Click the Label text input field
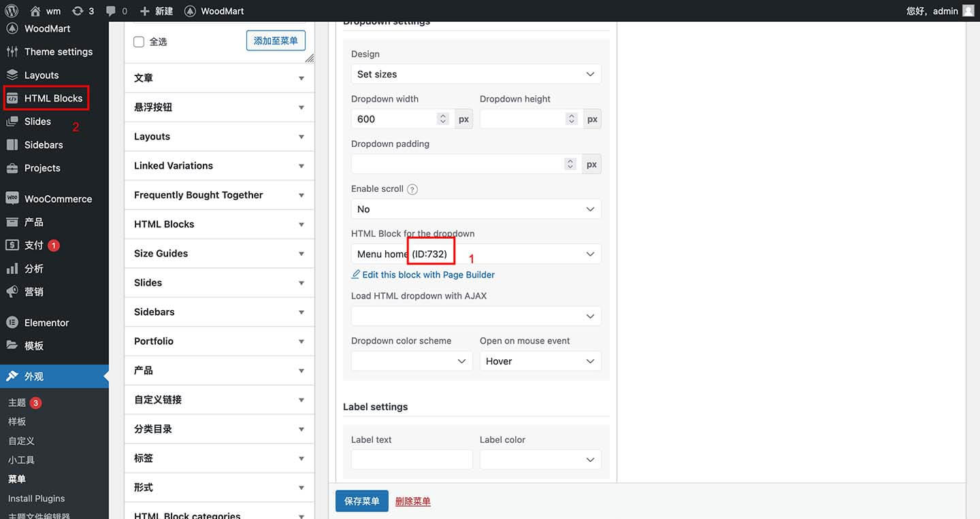Screen dimensions: 980x519 pyautogui.click(x=412, y=459)
